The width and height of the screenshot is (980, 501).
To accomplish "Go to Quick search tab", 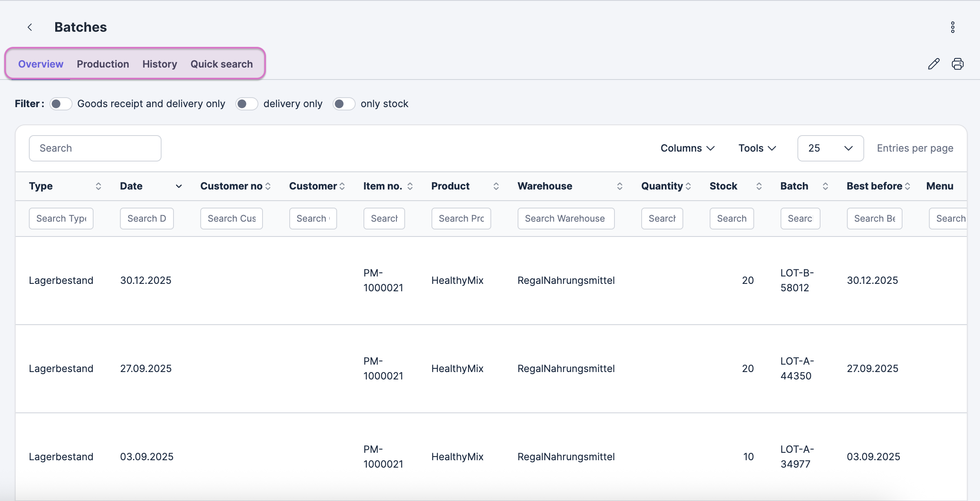I will coord(221,64).
